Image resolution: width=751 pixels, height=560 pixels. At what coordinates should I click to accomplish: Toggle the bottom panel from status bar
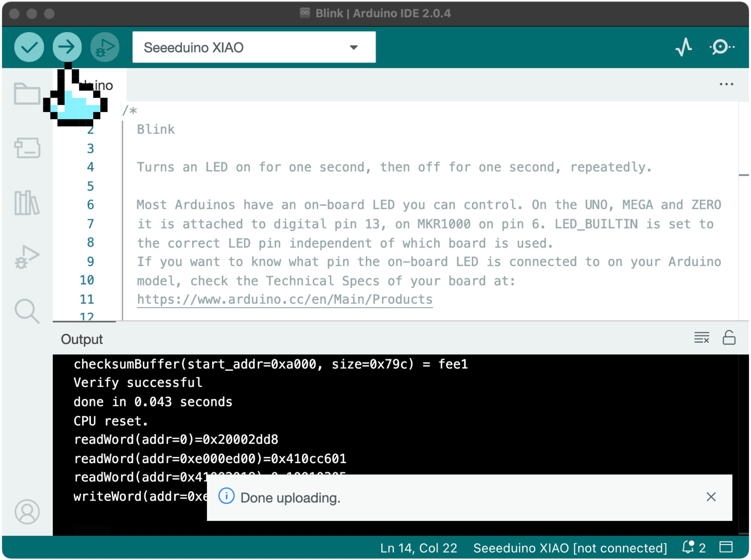point(726,547)
